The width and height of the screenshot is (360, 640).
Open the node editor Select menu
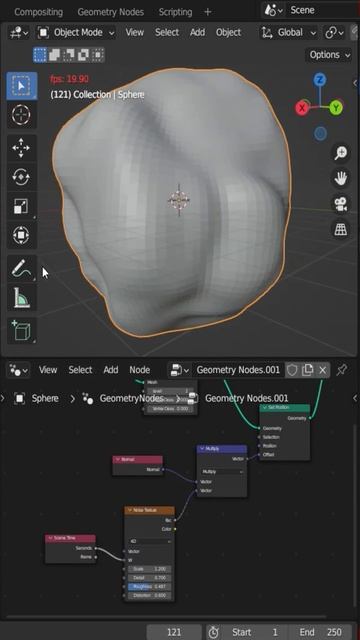[x=80, y=370]
